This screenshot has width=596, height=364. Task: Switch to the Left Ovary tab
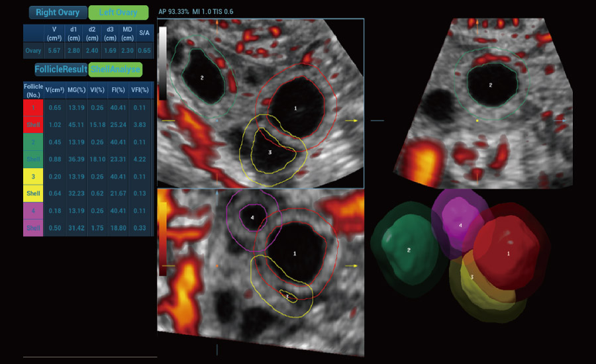pos(119,13)
